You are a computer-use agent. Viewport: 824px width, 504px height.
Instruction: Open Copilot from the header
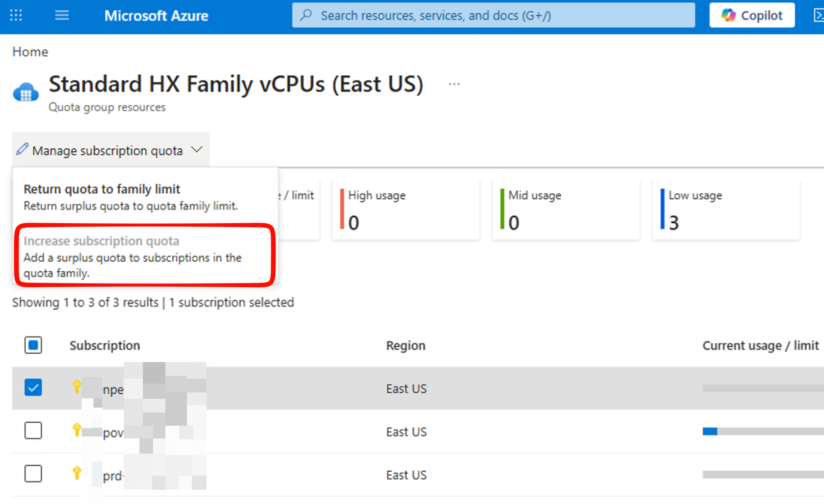752,15
